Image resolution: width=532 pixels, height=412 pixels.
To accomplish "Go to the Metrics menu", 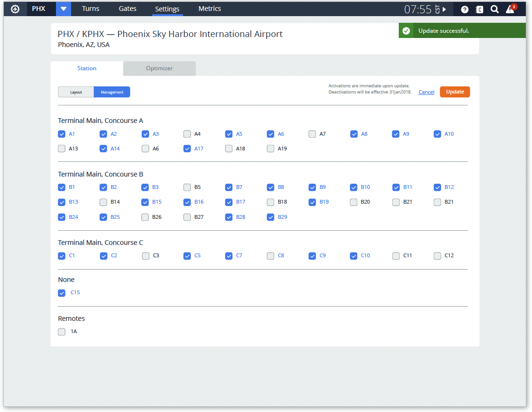I will 210,9.
